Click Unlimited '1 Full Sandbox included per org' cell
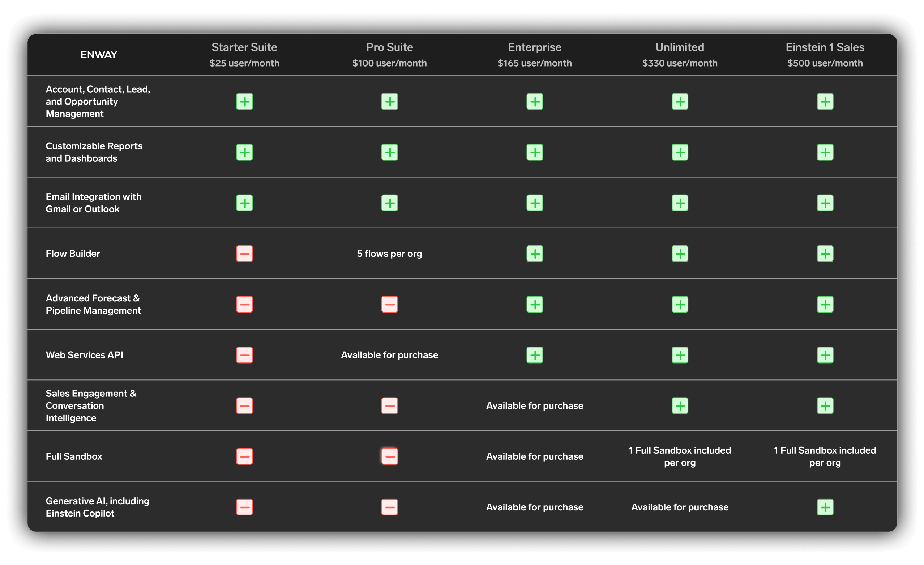This screenshot has width=924, height=565. pos(680,456)
